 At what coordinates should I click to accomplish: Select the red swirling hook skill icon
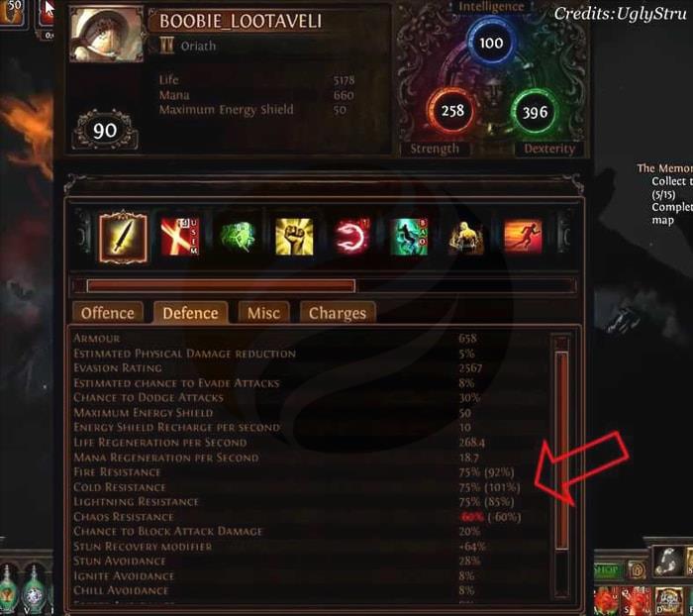[351, 237]
